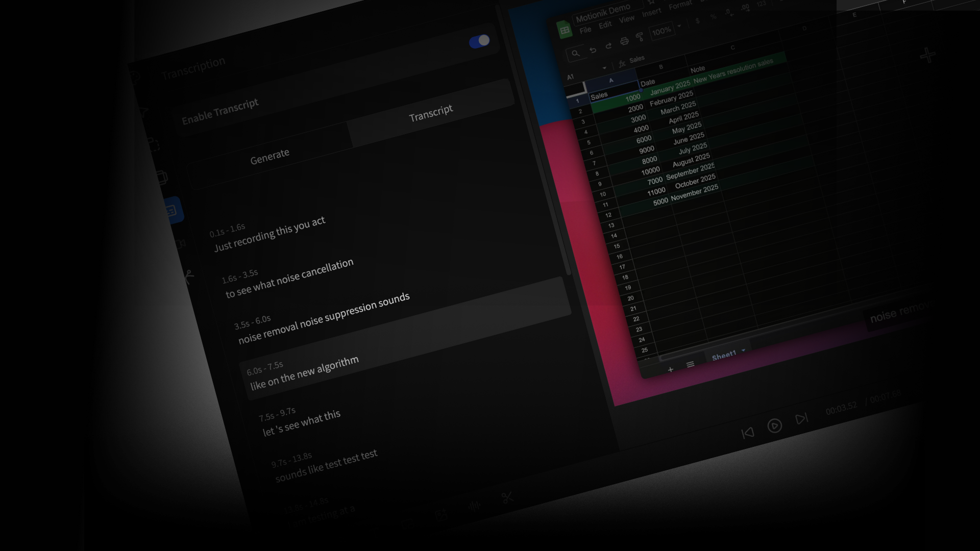The image size is (980, 551).
Task: Skip to the next frame
Action: click(801, 419)
